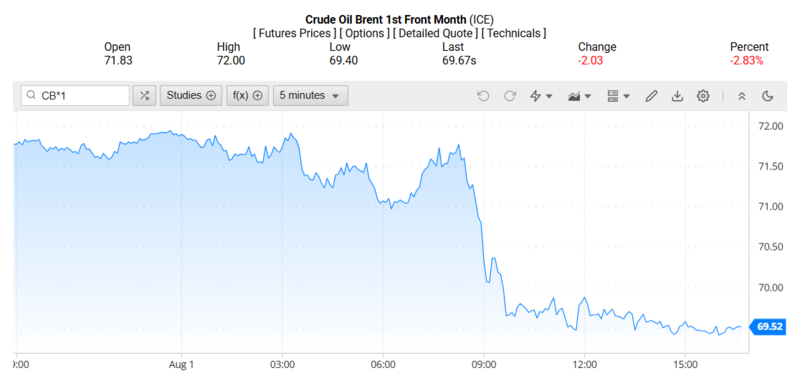Open the Technicals link

514,33
